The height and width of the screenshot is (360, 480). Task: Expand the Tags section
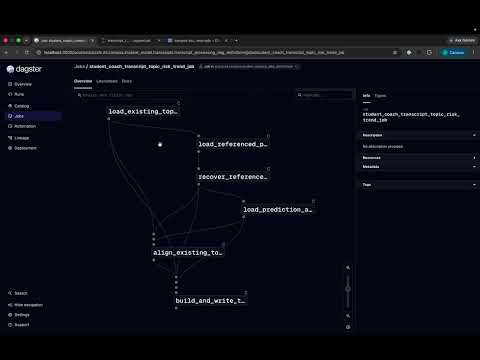coord(419,185)
